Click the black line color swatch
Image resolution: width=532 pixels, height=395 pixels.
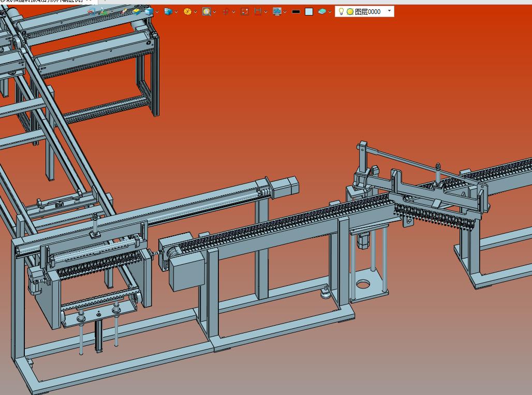pyautogui.click(x=296, y=11)
